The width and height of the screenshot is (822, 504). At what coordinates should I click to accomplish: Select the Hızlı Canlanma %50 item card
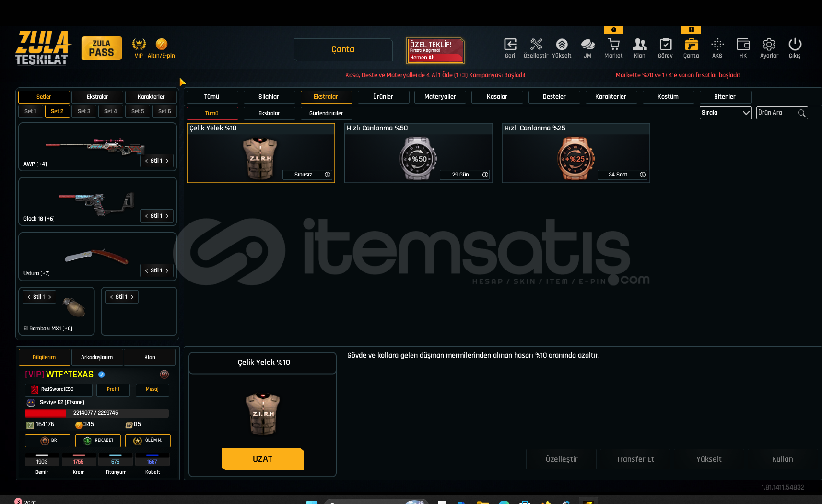pos(419,153)
